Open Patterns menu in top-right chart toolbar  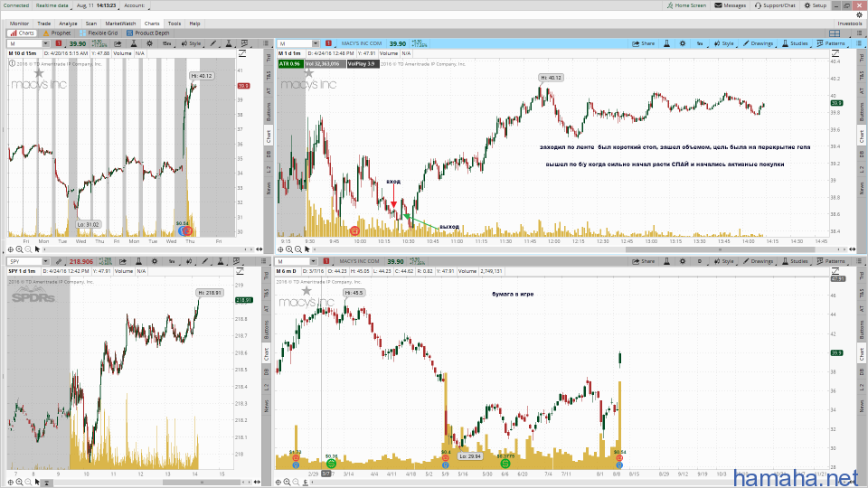[x=831, y=43]
